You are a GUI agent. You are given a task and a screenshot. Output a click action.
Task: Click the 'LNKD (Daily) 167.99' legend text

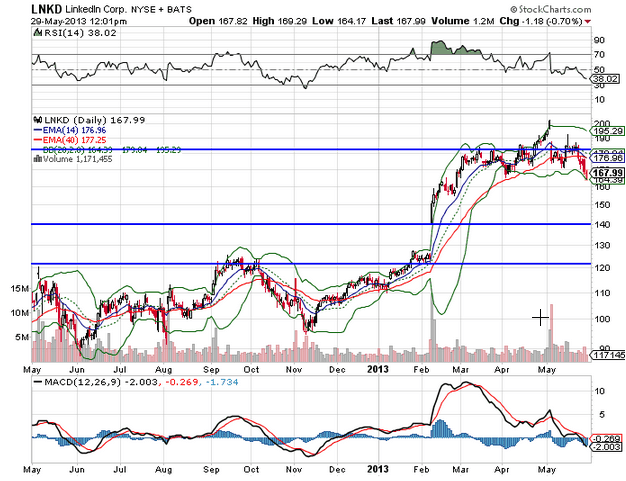click(95, 120)
